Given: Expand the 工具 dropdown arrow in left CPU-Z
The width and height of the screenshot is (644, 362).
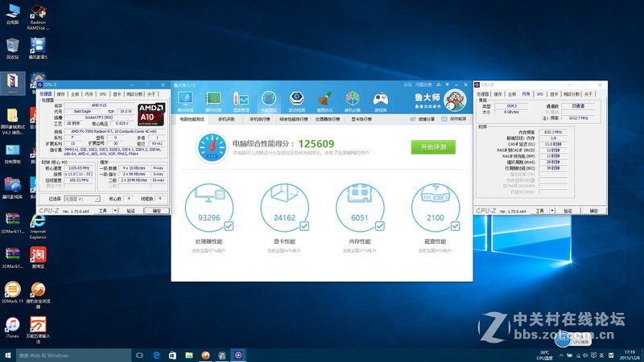Looking at the screenshot, I should [x=115, y=211].
